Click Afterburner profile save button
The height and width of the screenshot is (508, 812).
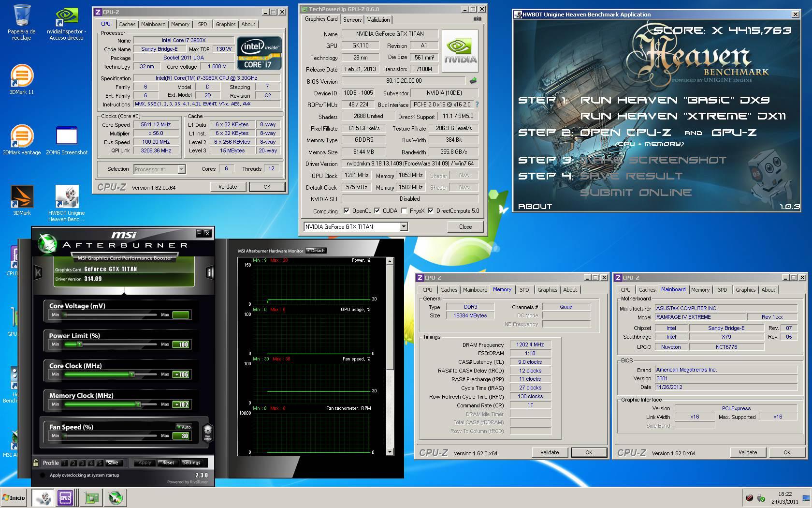(x=113, y=463)
